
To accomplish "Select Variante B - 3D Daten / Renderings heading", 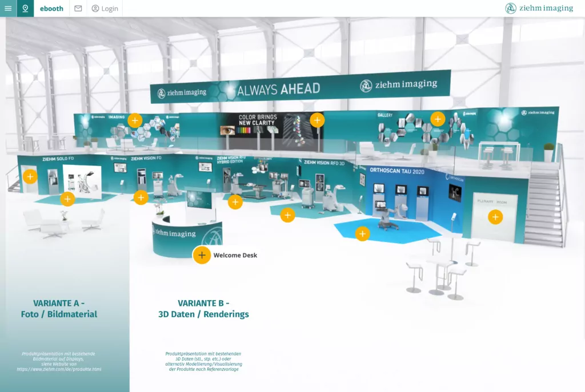I will click(x=203, y=309).
